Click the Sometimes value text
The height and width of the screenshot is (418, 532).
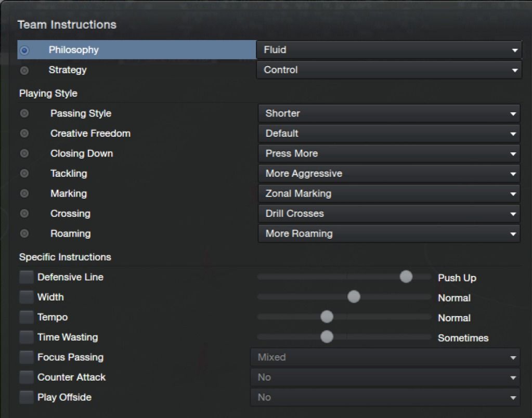click(463, 338)
